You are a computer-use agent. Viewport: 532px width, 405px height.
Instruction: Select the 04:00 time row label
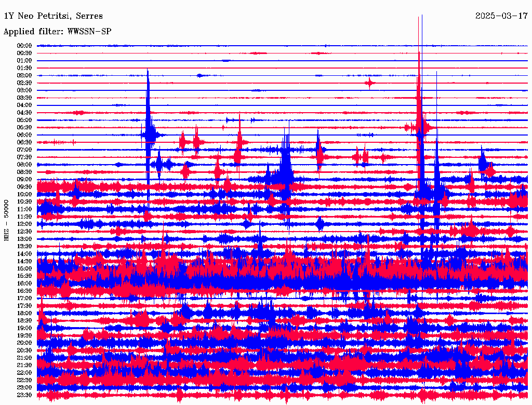(x=24, y=105)
